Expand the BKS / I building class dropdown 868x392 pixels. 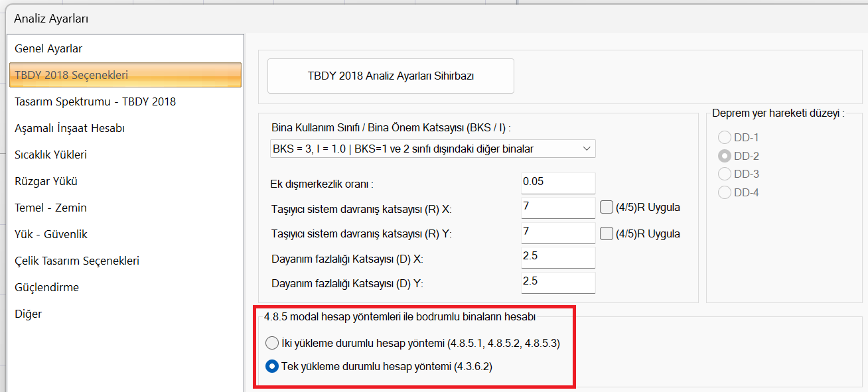coord(431,149)
